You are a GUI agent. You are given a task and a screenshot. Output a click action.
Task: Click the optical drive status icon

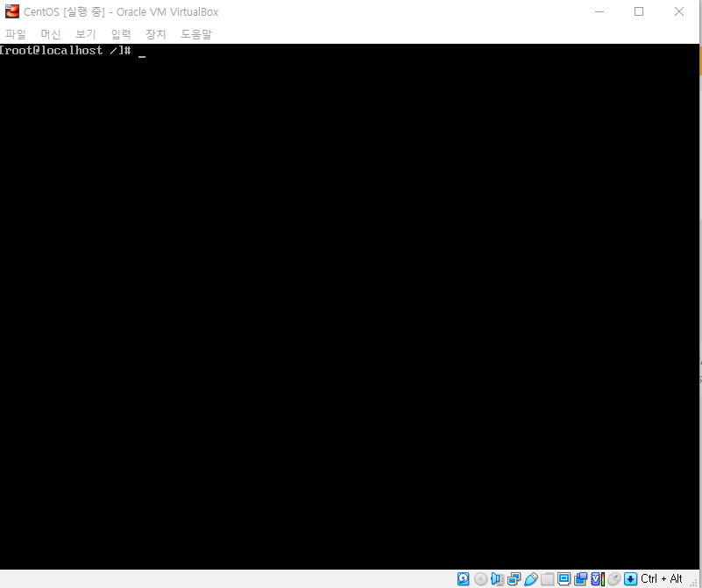coord(480,578)
